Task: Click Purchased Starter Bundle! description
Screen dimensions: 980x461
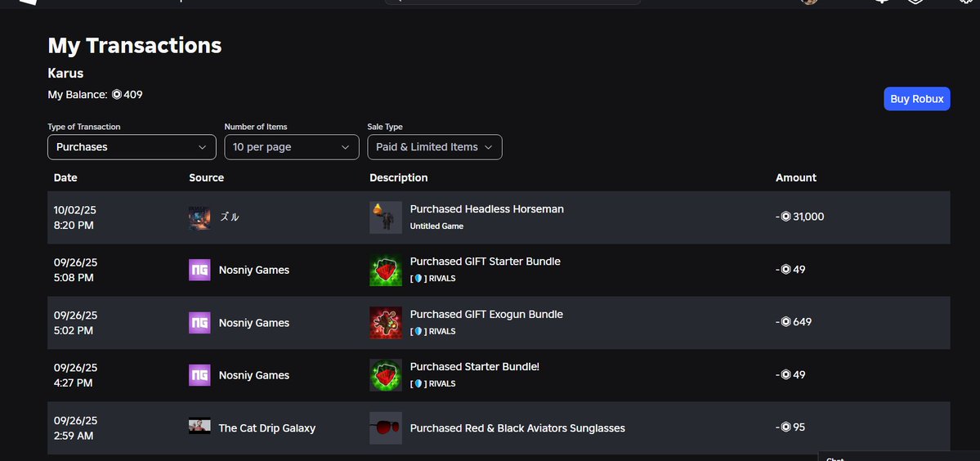Action: tap(474, 367)
